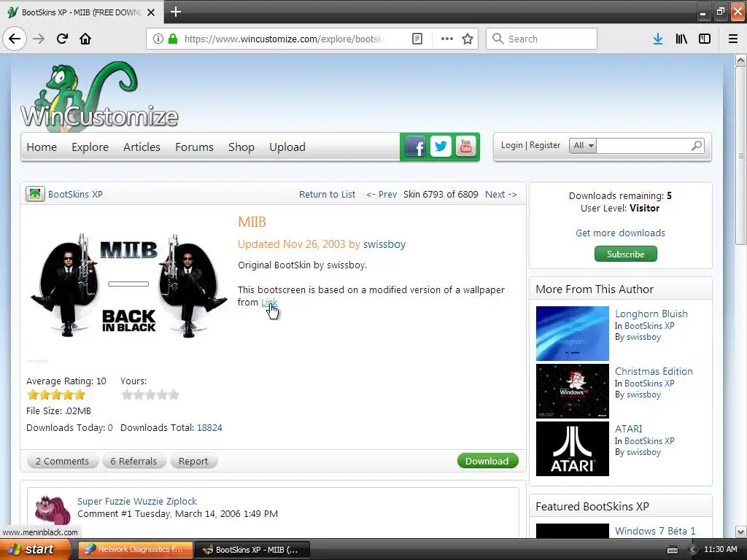Open the Forums menu item
This screenshot has width=747, height=560.
click(194, 147)
